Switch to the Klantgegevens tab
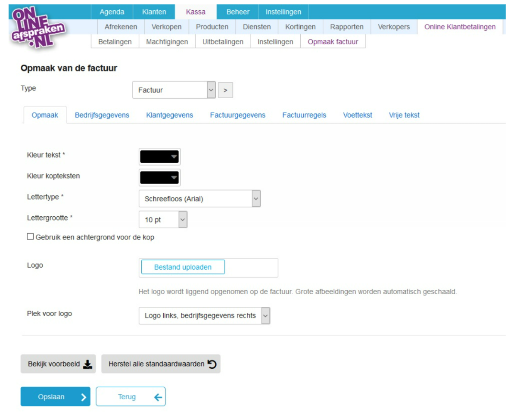 [x=170, y=115]
